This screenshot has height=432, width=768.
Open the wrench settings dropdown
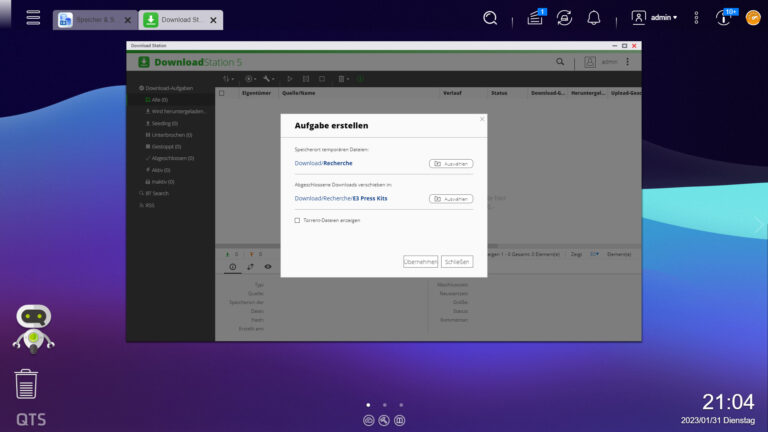point(268,79)
